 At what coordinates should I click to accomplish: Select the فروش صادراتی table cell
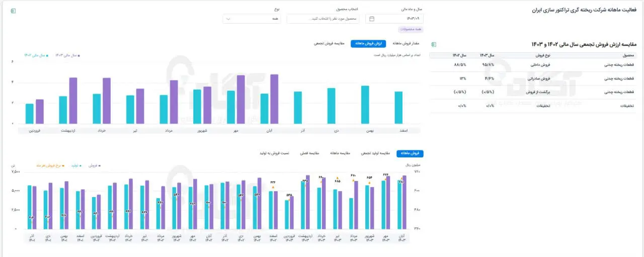539,78
